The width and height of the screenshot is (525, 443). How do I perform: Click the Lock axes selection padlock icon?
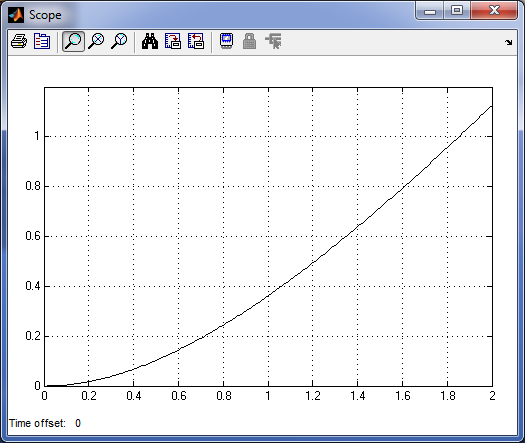(x=249, y=42)
